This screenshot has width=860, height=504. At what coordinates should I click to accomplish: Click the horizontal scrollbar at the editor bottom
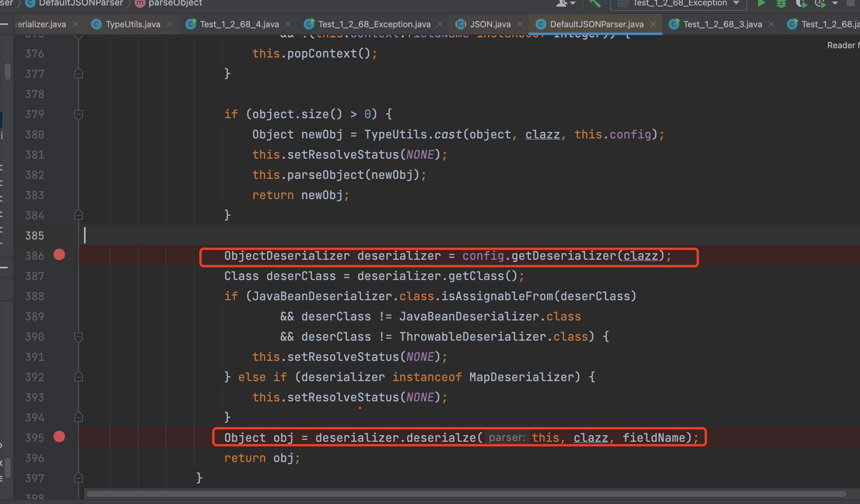[x=466, y=494]
